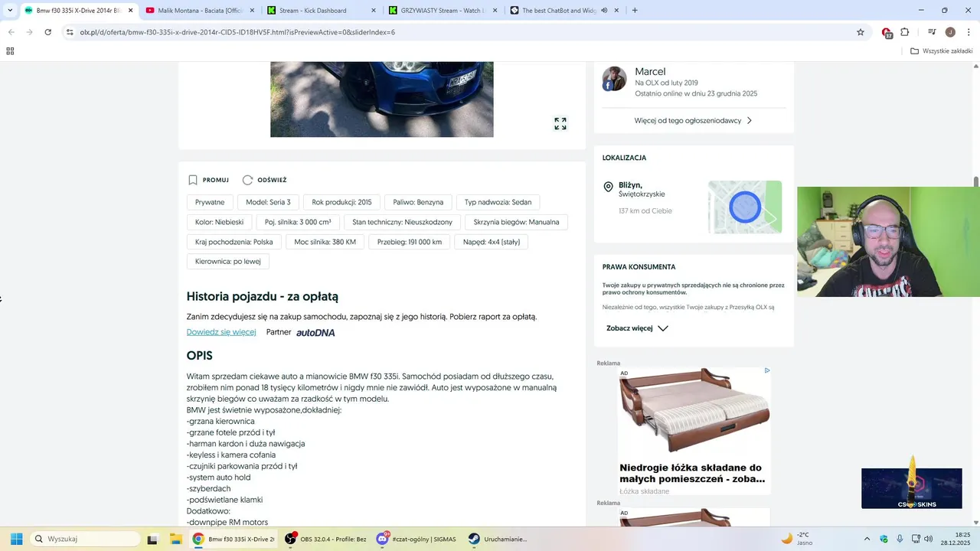Image resolution: width=980 pixels, height=551 pixels.
Task: Click Windows taskbar search box Wyszukaj
Action: click(85, 539)
